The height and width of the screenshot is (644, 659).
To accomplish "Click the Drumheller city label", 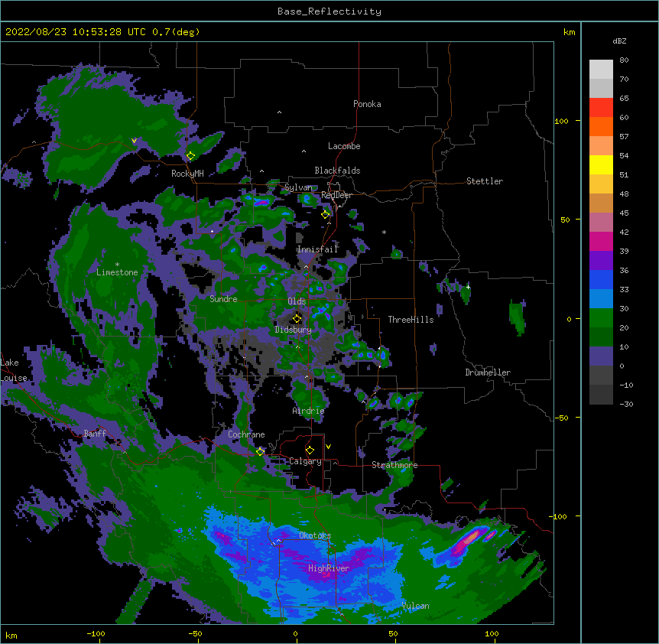I will (488, 372).
